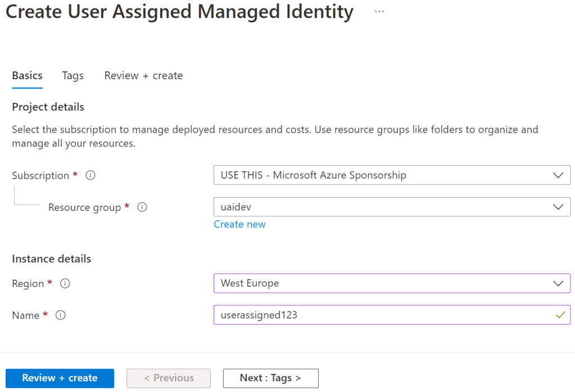The image size is (575, 392).
Task: Open the West Europe region dropdown
Action: point(382,284)
